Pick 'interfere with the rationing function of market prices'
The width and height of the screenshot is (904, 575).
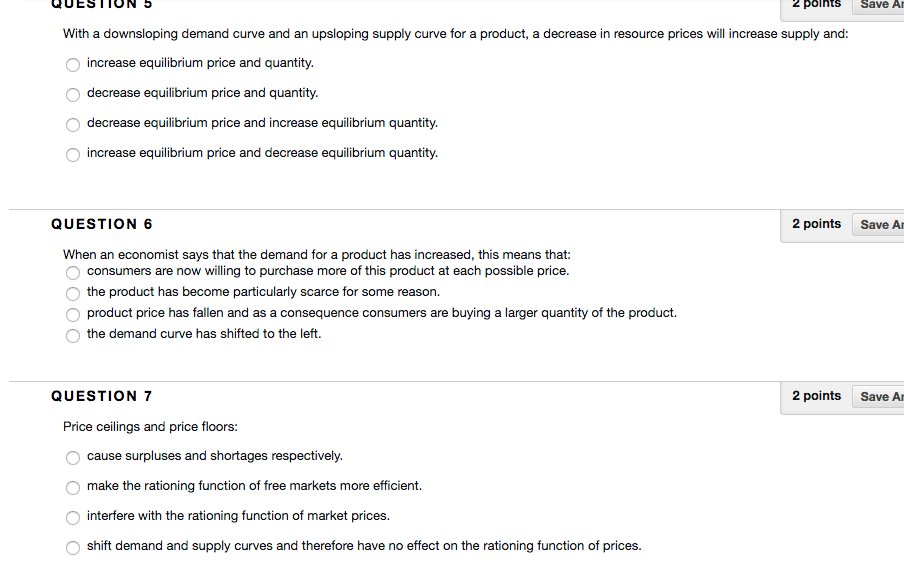pos(73,518)
